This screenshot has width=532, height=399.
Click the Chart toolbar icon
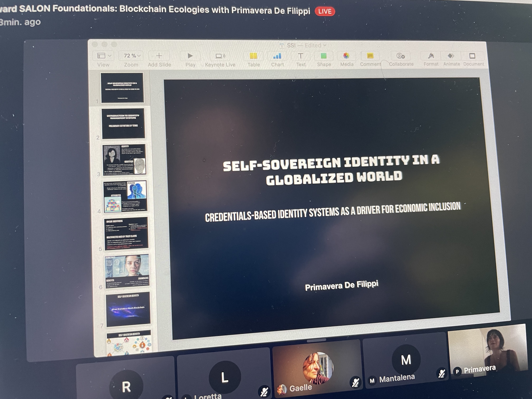pos(277,56)
